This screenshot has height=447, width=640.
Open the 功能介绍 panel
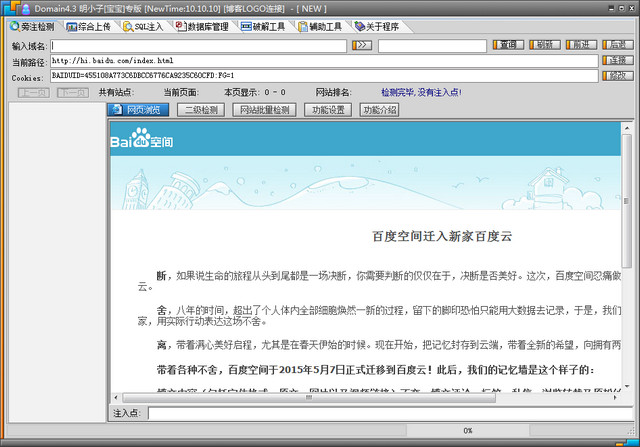point(379,110)
